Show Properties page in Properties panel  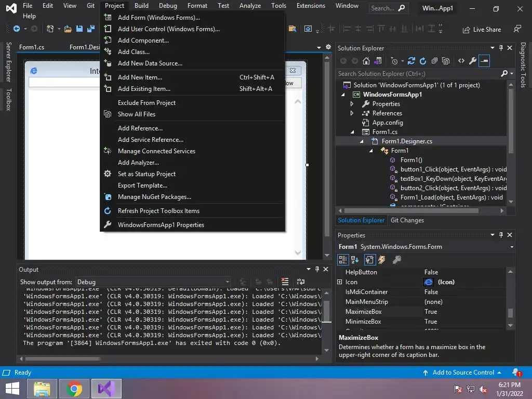click(369, 260)
